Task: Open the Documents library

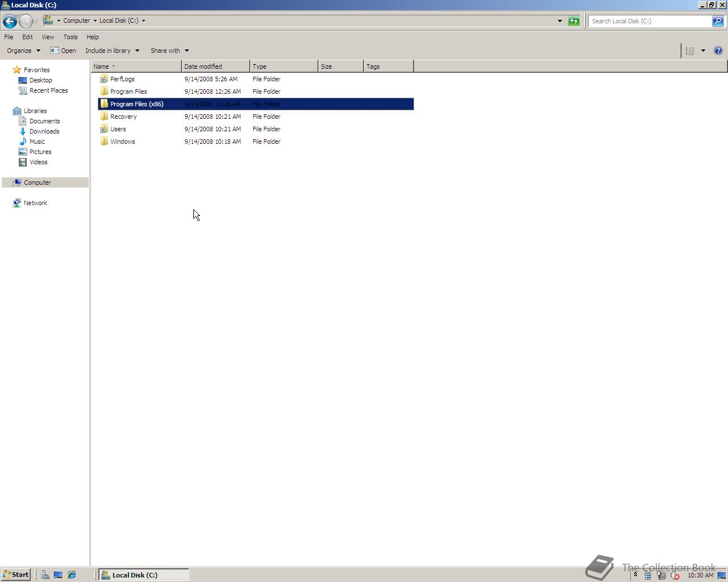Action: click(x=44, y=121)
